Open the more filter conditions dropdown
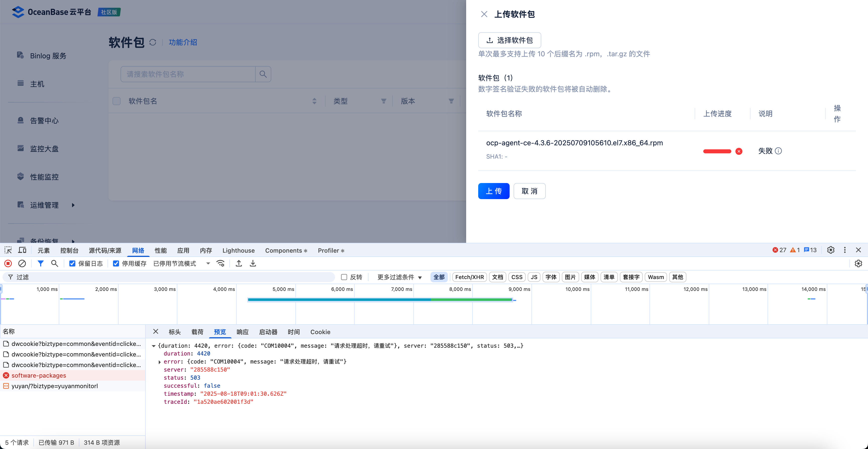Image resolution: width=868 pixels, height=449 pixels. [399, 277]
